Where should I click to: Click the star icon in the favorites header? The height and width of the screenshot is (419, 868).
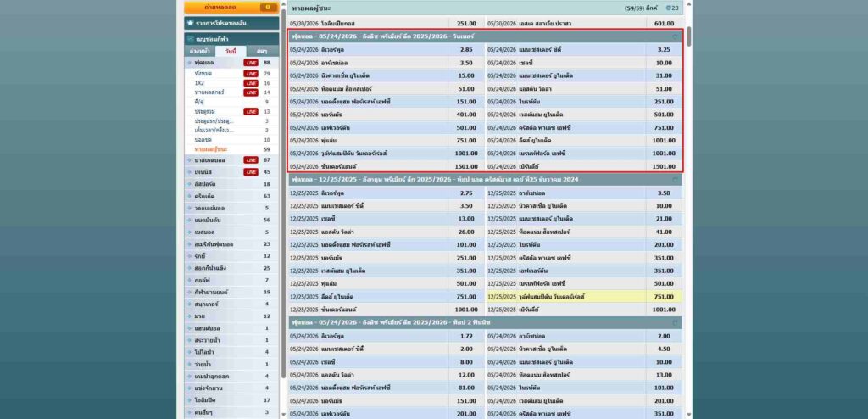coord(190,23)
